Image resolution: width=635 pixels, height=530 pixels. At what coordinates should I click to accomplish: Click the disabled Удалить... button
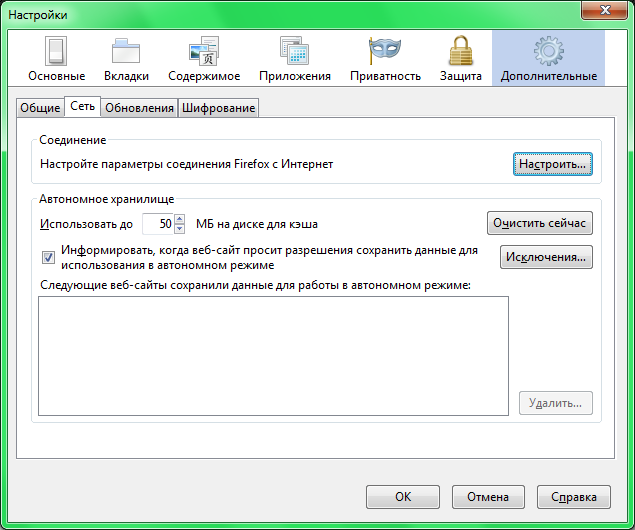click(x=556, y=403)
